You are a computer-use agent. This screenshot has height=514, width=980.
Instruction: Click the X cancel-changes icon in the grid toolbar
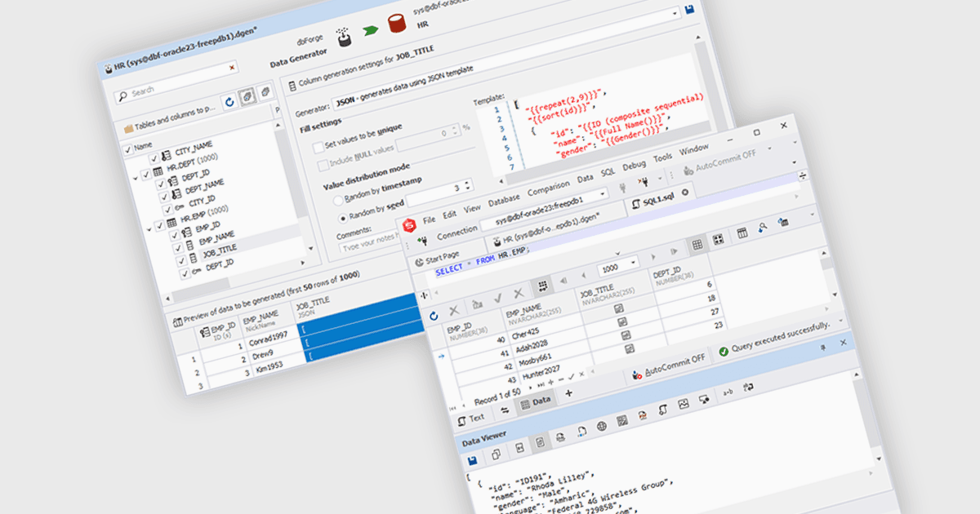(519, 295)
